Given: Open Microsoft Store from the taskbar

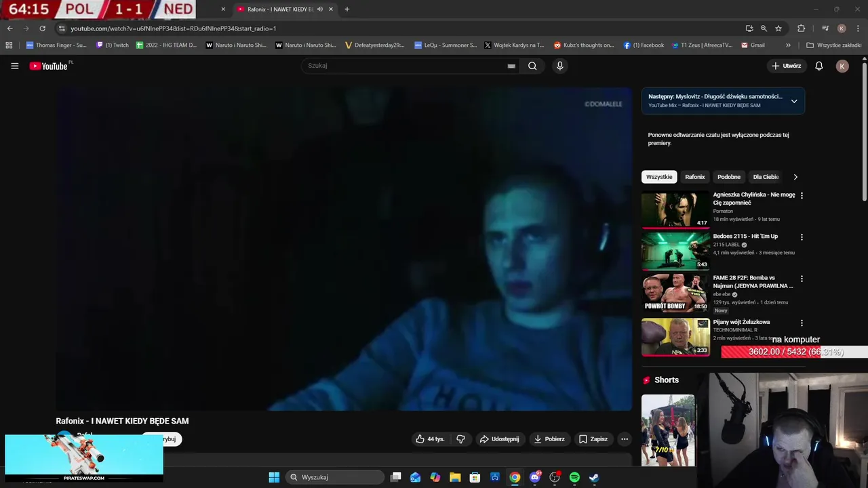Looking at the screenshot, I should pyautogui.click(x=475, y=477).
